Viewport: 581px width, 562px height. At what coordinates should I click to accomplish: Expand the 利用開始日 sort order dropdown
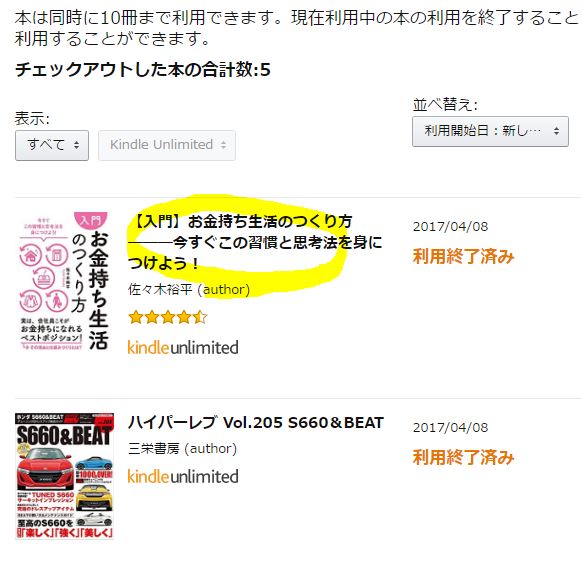point(490,131)
